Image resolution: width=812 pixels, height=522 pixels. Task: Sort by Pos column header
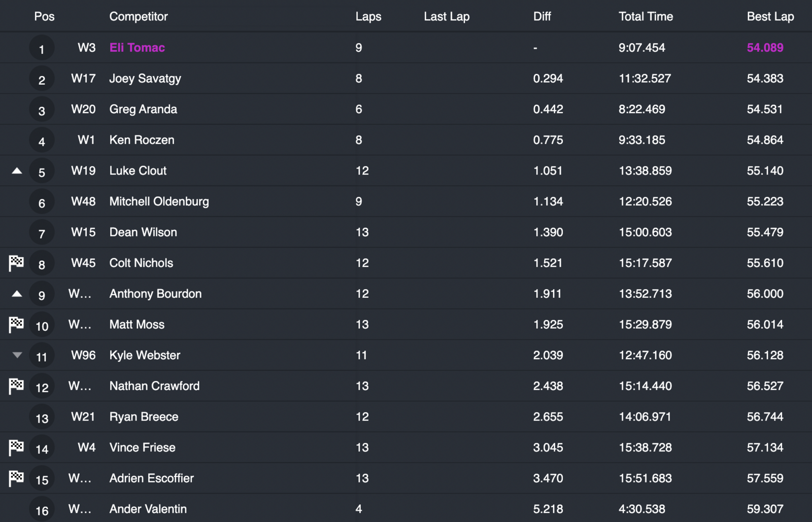pyautogui.click(x=44, y=16)
